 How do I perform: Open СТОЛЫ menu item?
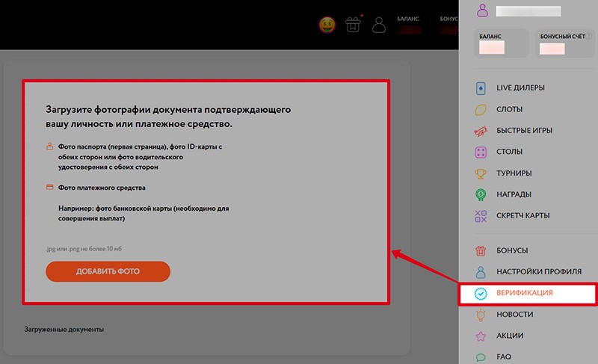(509, 152)
